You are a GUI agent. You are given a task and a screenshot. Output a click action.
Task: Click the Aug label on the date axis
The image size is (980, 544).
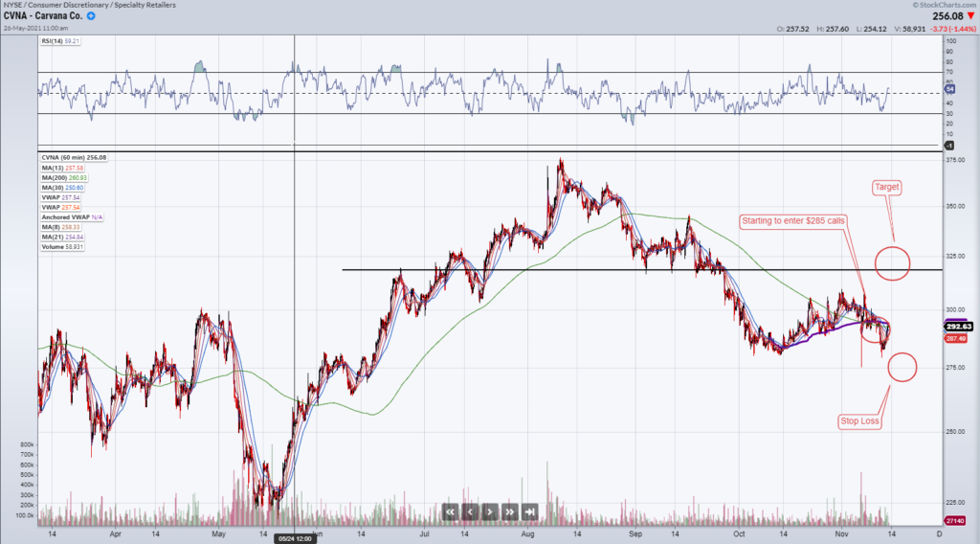pyautogui.click(x=527, y=534)
